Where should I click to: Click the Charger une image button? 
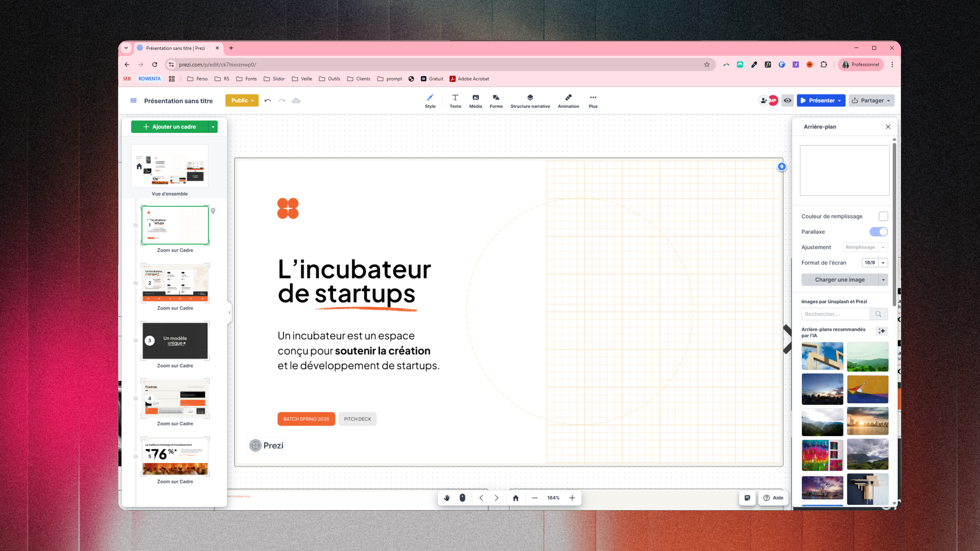(x=840, y=279)
